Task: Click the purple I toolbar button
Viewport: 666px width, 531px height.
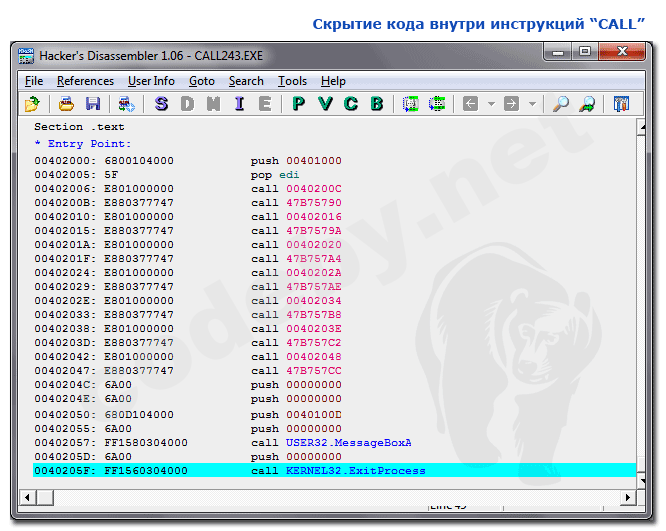Action: 240,104
